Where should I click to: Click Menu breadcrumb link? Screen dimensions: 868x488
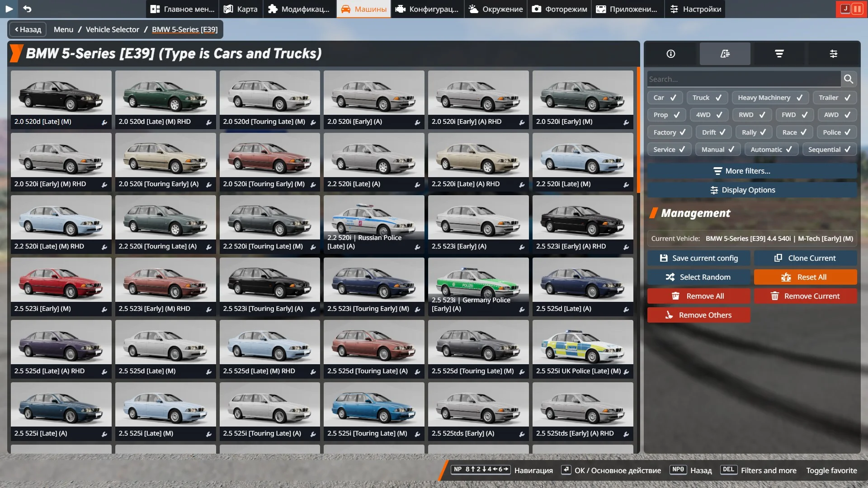[x=63, y=29]
